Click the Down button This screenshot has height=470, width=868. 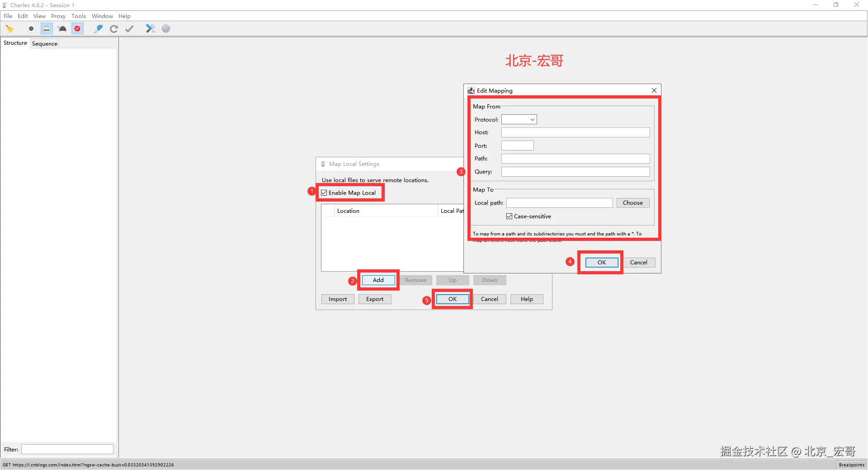pos(490,280)
